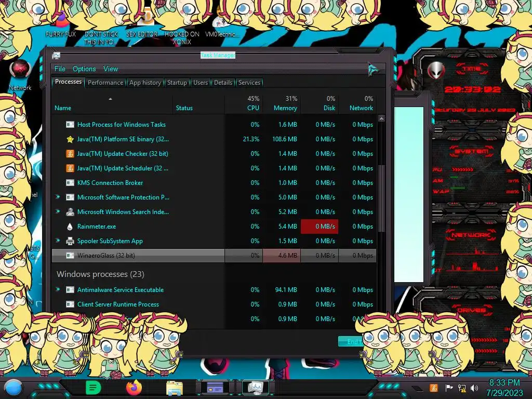Click the Java tray icon
This screenshot has height=399, width=532.
(x=434, y=388)
